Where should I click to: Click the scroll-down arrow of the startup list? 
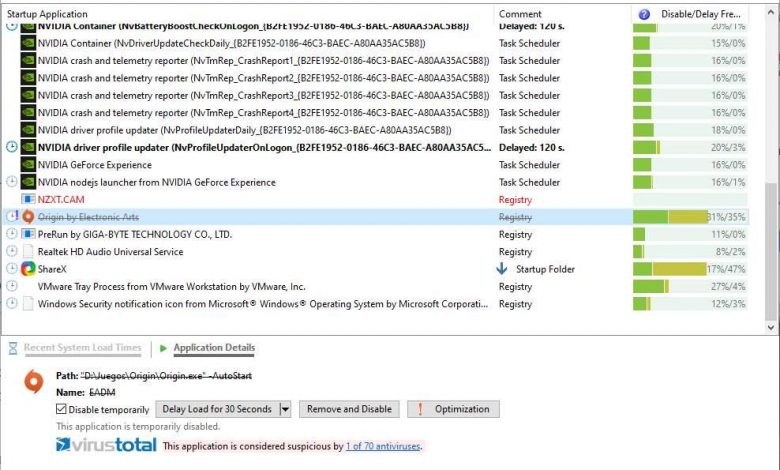[x=771, y=327]
